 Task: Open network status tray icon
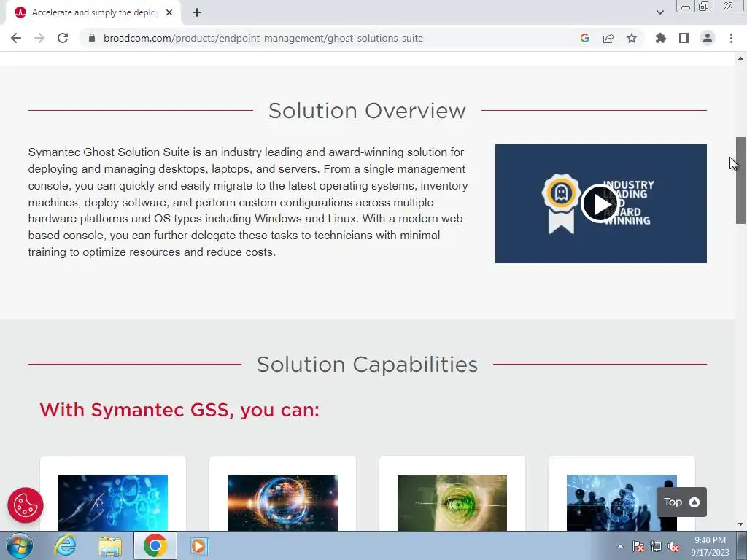tap(656, 546)
